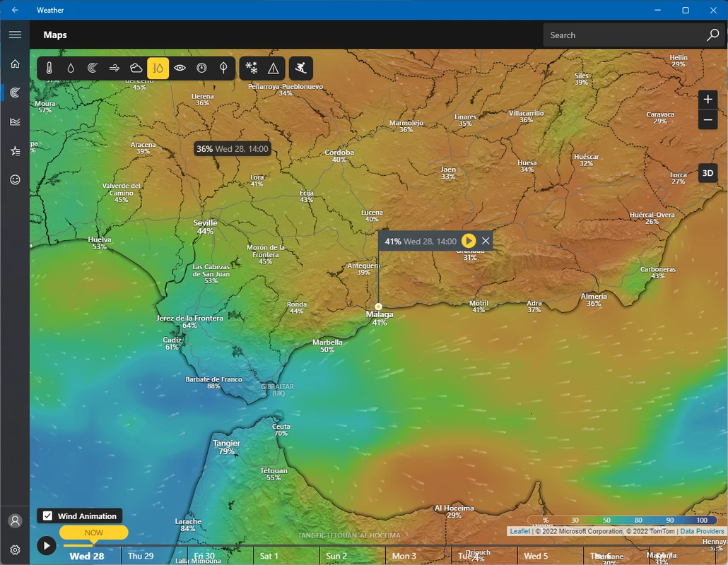
Task: Click the Jaén 33% city label
Action: 448,172
